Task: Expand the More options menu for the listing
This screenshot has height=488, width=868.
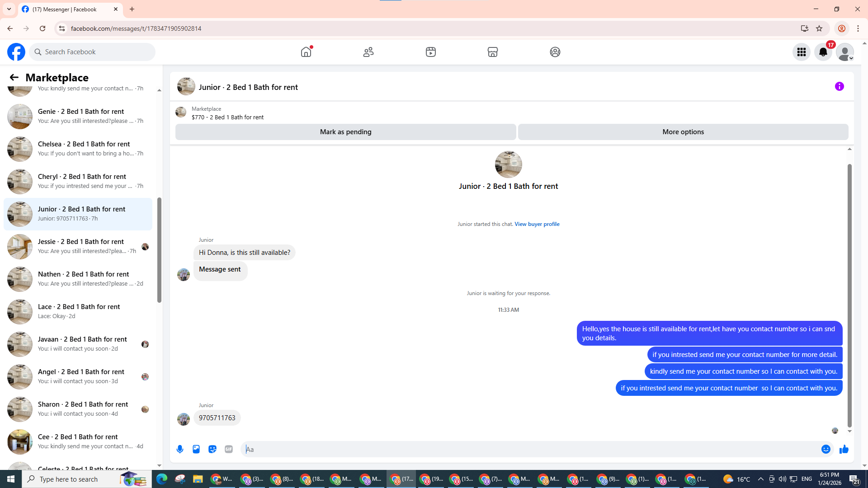Action: pos(683,132)
